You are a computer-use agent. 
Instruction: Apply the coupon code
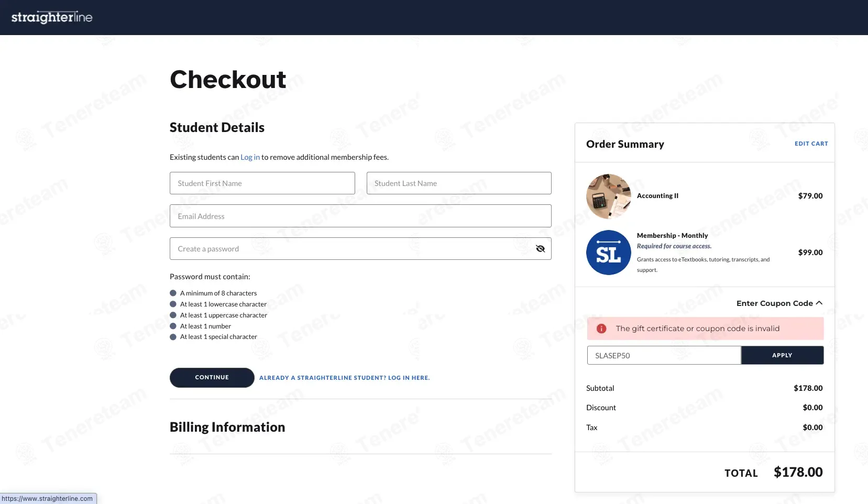click(x=782, y=355)
